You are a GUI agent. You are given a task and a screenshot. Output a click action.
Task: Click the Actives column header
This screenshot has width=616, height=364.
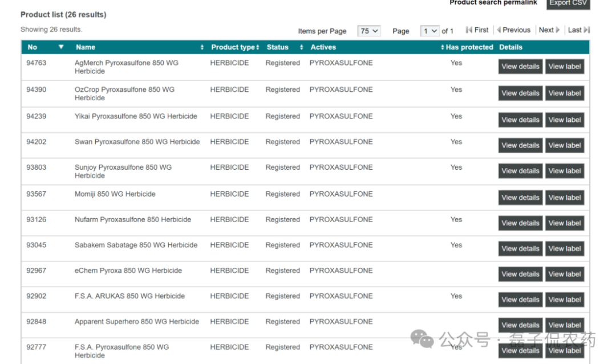(323, 47)
